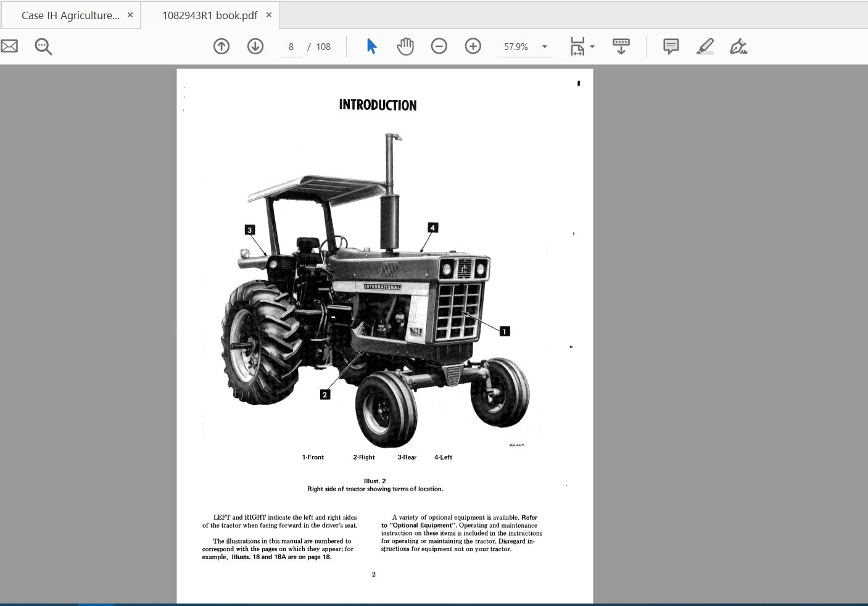Close the 1082943R1 book.pdf tab
This screenshot has height=606, width=868.
269,15
